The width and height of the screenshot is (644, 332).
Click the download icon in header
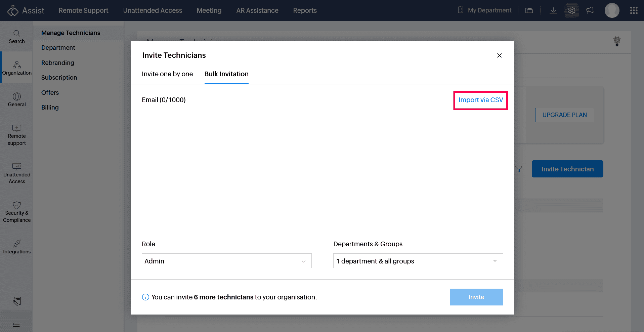point(553,11)
